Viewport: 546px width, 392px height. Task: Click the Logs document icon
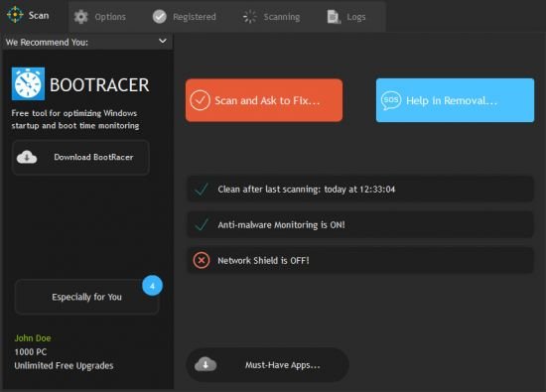[334, 17]
